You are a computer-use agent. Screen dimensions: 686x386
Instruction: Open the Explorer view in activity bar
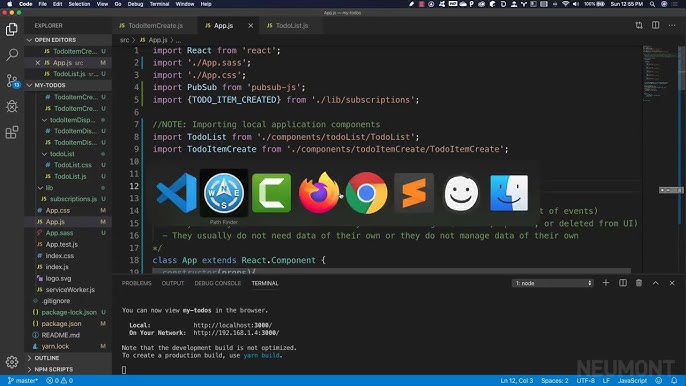(12, 30)
